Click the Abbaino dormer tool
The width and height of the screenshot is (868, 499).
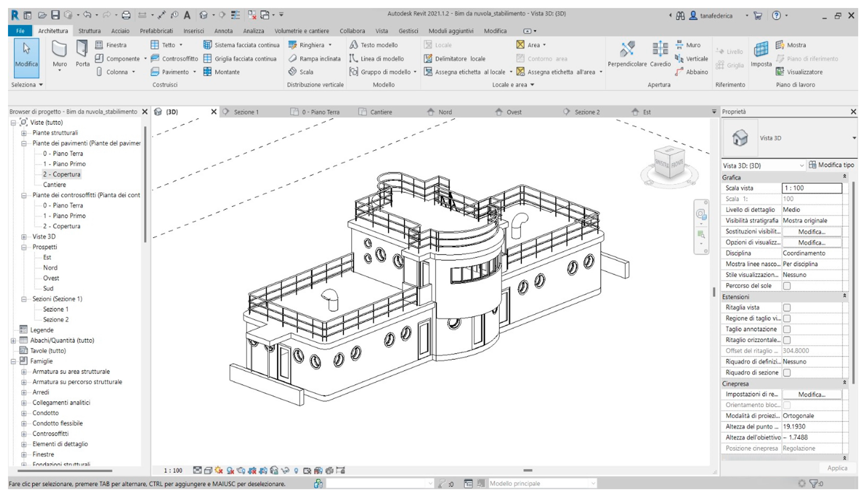(x=692, y=72)
